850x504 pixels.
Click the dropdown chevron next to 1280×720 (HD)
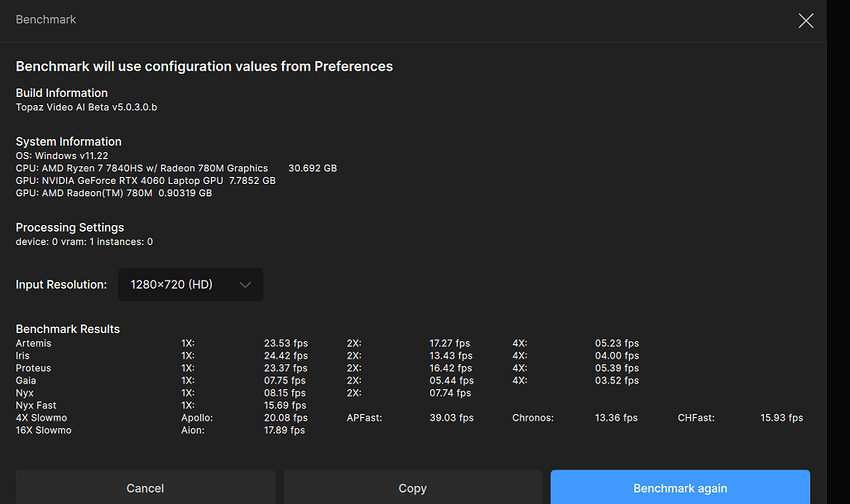click(x=245, y=285)
